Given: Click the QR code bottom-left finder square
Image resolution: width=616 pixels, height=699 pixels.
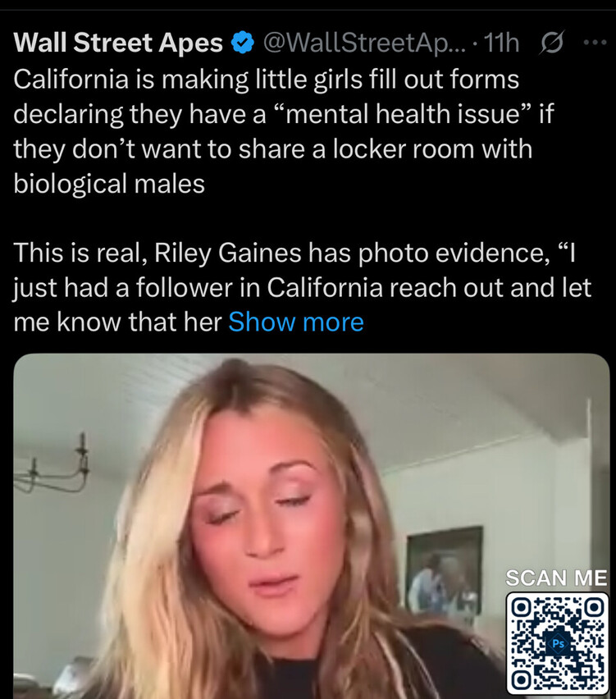Looking at the screenshot, I should 519,680.
